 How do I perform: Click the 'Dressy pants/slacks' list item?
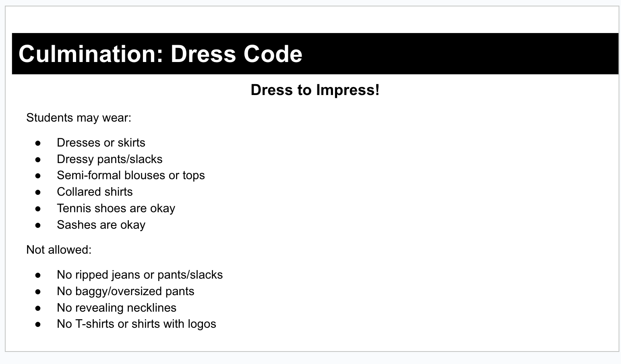pos(110,159)
